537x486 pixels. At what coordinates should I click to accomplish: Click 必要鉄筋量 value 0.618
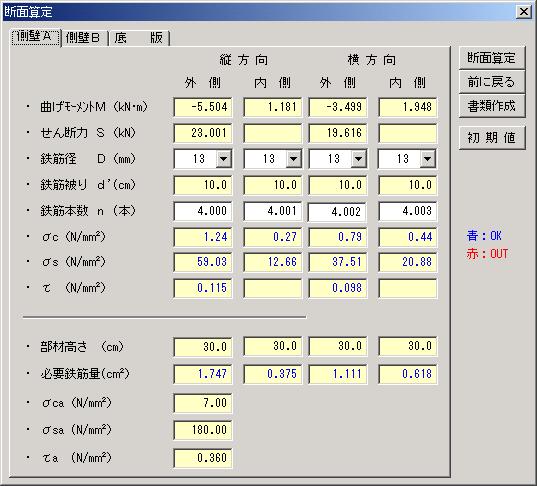[408, 374]
